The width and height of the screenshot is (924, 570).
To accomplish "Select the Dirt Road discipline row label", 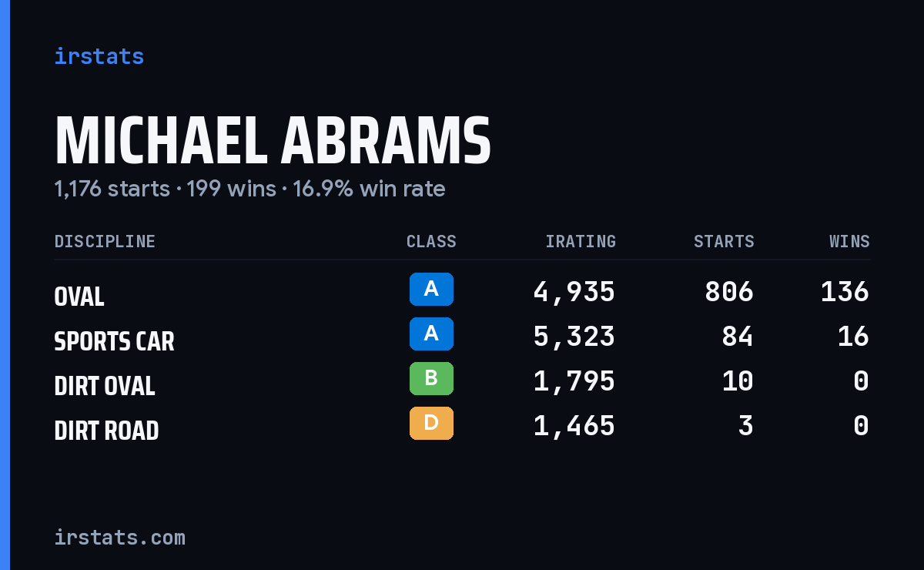I will [x=106, y=431].
